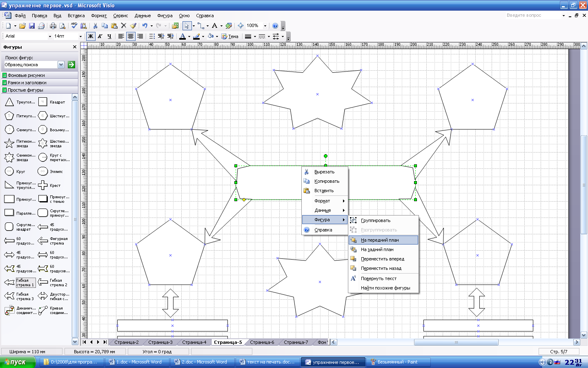
Task: Click in the shape search field
Action: coord(31,65)
